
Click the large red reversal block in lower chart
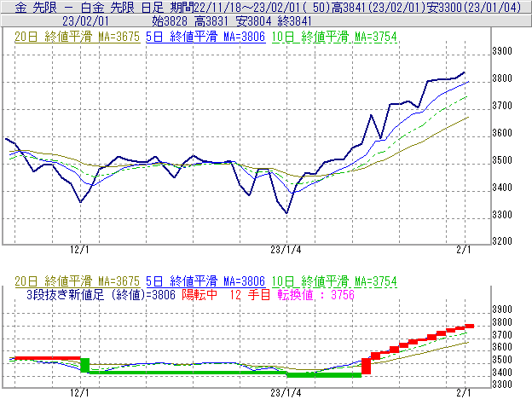coord(366,367)
